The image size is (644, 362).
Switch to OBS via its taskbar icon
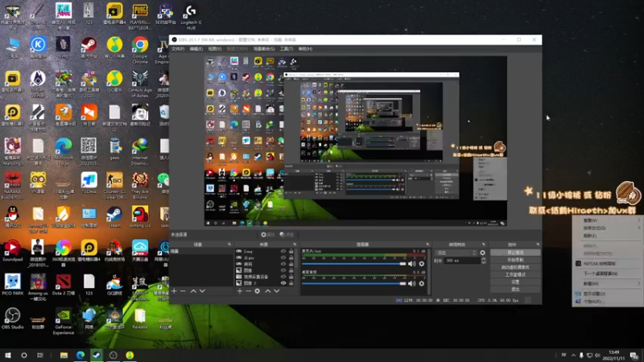114,355
